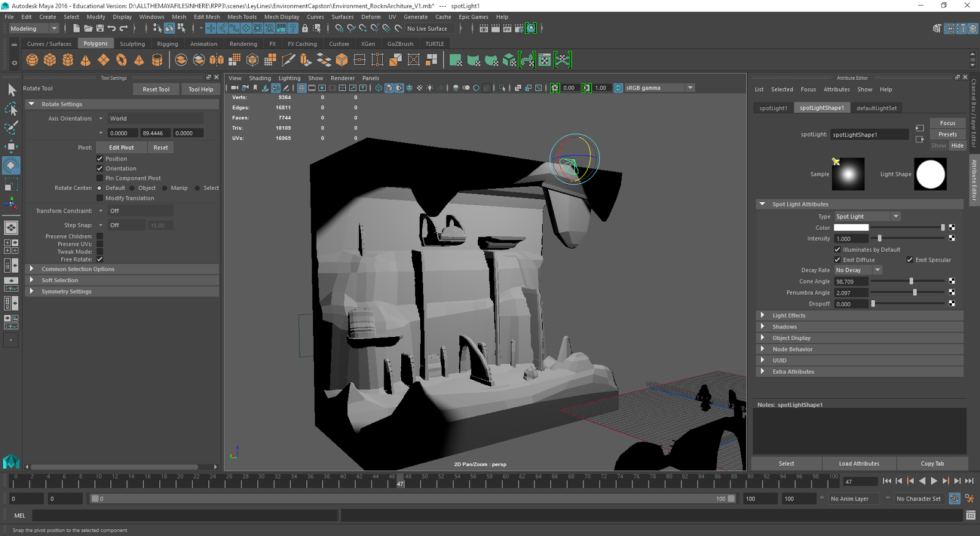Image resolution: width=980 pixels, height=536 pixels.
Task: Select the Rotate tool in the toolbox
Action: click(x=11, y=165)
